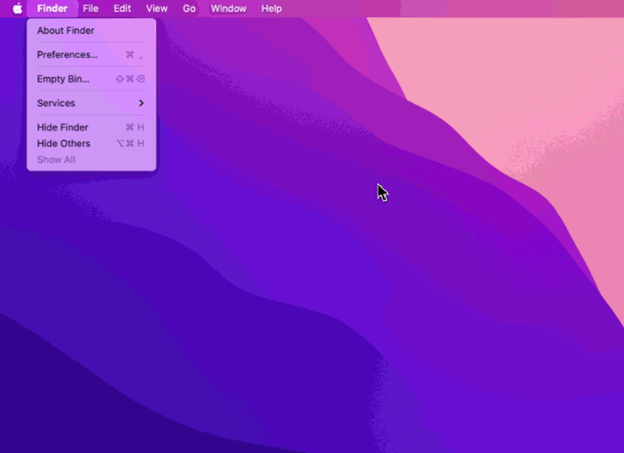The height and width of the screenshot is (453, 624).
Task: Open the File menu
Action: (x=91, y=8)
